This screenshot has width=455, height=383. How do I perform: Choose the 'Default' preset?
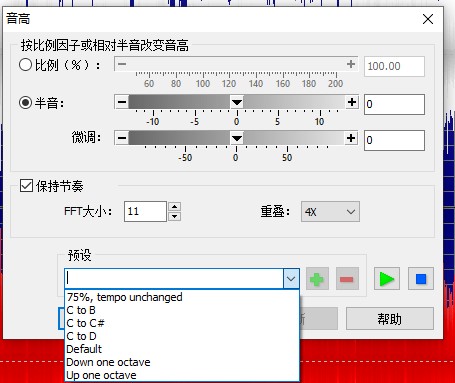[x=182, y=349]
